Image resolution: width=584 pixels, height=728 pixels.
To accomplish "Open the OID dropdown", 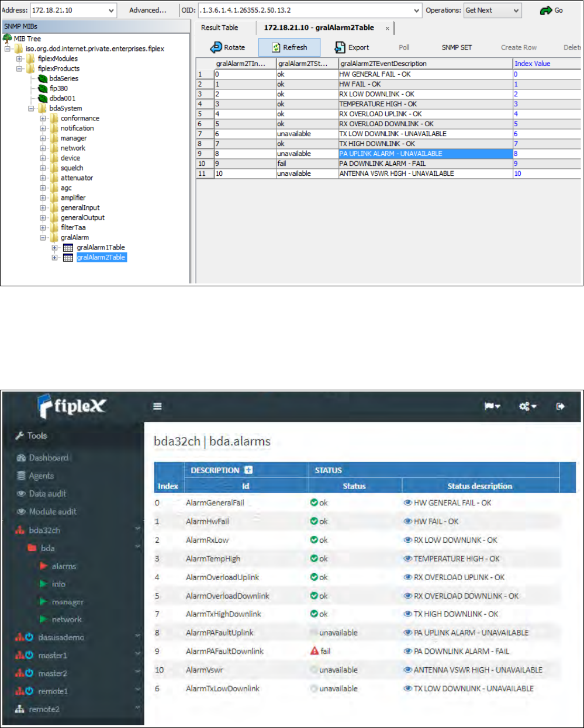I will 416,11.
